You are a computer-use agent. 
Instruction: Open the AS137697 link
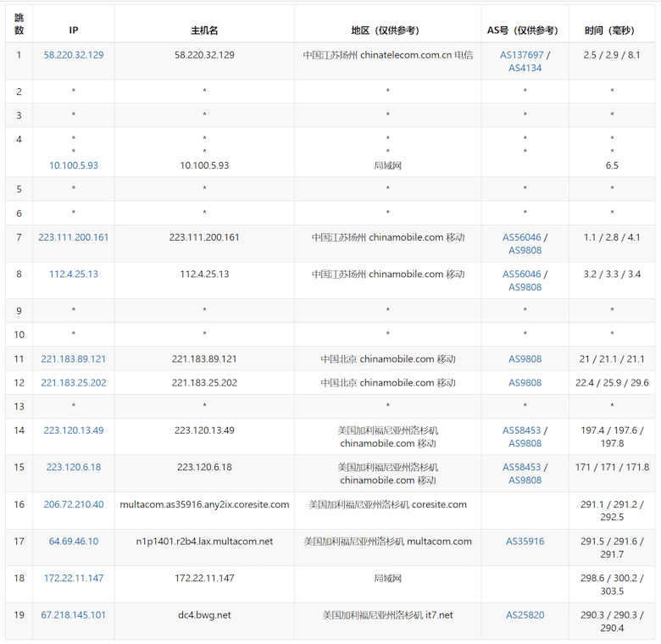pos(522,55)
